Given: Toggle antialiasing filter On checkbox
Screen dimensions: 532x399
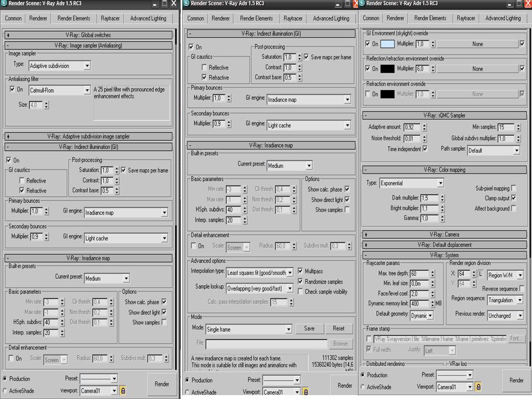Looking at the screenshot, I should tap(12, 89).
